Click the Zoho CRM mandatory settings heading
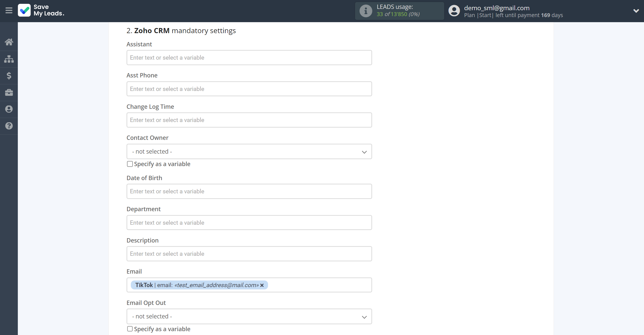 [x=181, y=31]
